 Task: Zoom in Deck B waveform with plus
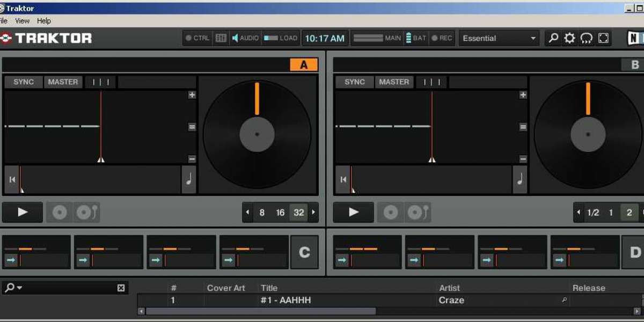pyautogui.click(x=523, y=95)
